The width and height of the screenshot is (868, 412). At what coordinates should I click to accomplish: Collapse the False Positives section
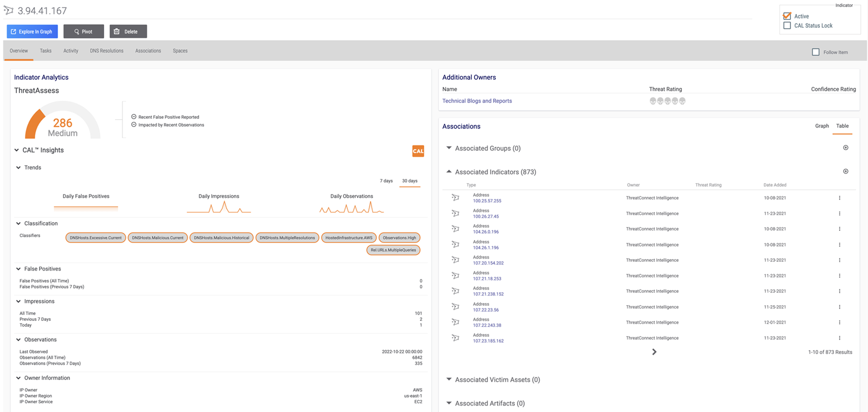18,269
